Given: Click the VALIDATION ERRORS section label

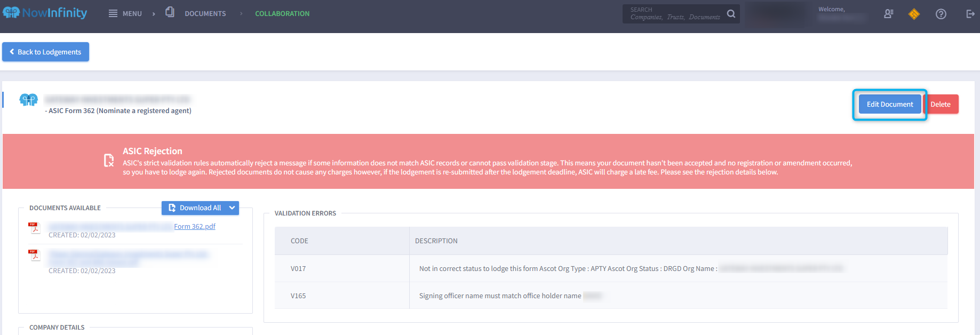Looking at the screenshot, I should pos(305,213).
